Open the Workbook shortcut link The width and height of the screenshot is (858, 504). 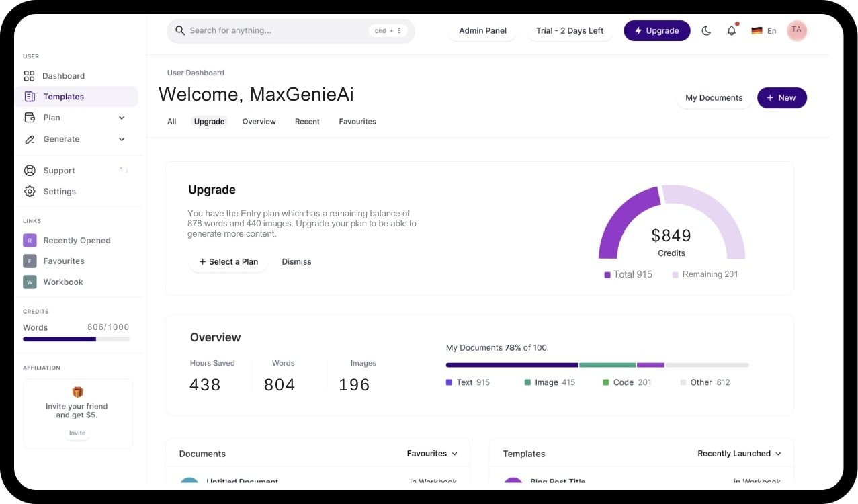(x=63, y=282)
